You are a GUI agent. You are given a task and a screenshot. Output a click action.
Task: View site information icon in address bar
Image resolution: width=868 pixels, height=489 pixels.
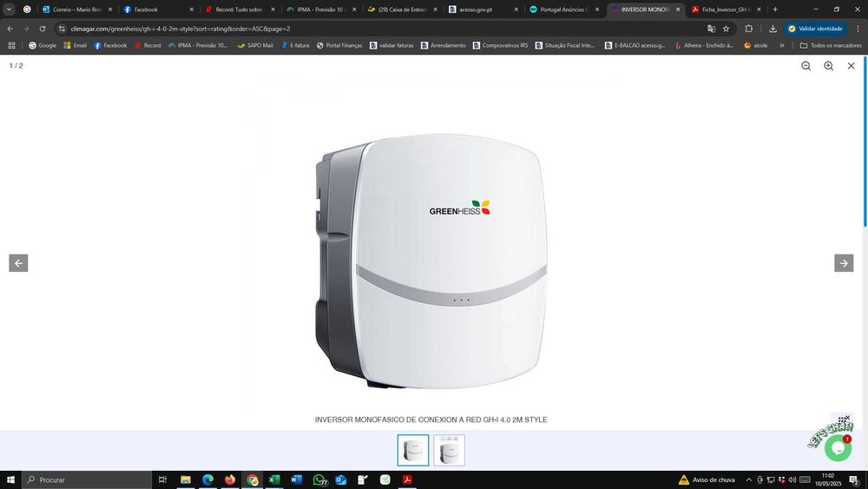click(62, 29)
